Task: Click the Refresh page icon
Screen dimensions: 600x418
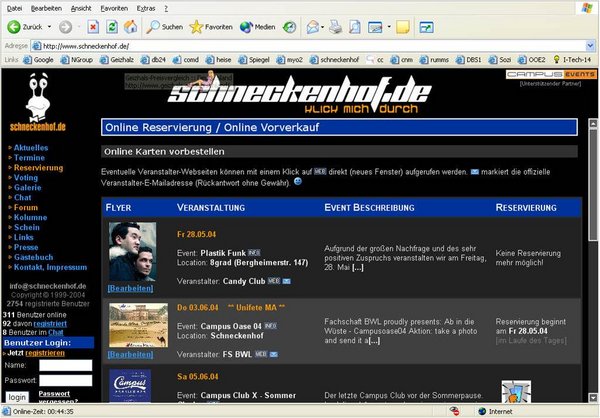Action: (x=111, y=26)
